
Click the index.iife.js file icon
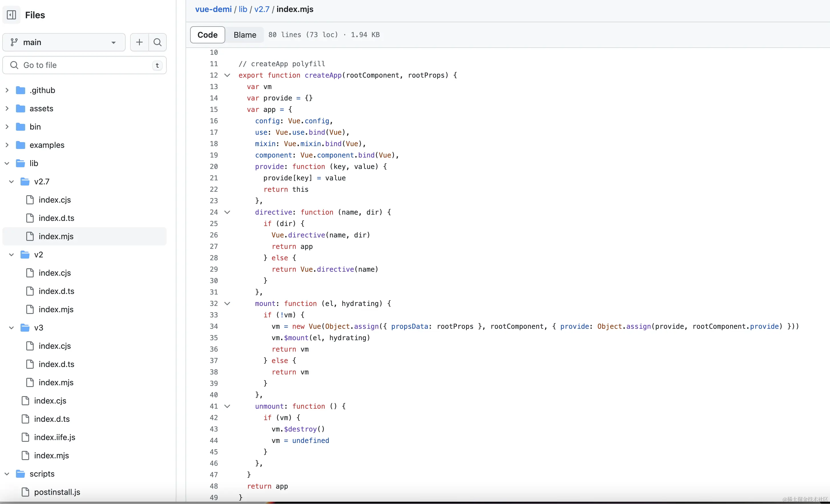25,437
